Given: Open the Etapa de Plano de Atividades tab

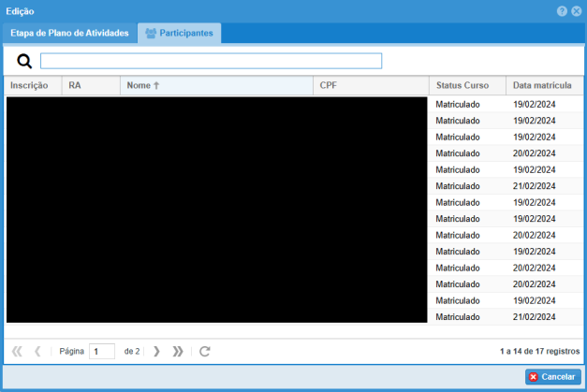Looking at the screenshot, I should click(x=69, y=33).
